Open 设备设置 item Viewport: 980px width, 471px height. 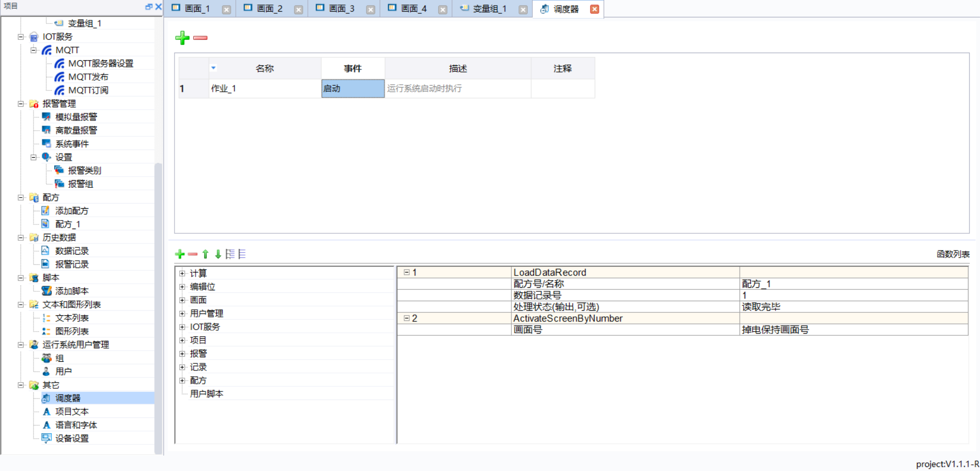point(71,438)
